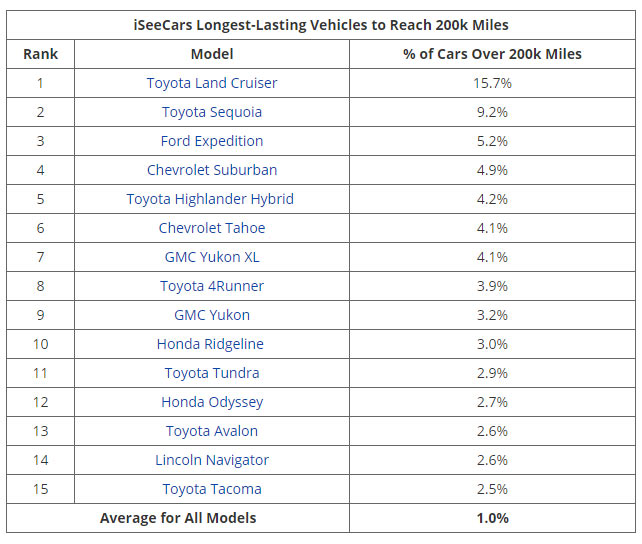Click the Toyota Sequoia model link

212,112
